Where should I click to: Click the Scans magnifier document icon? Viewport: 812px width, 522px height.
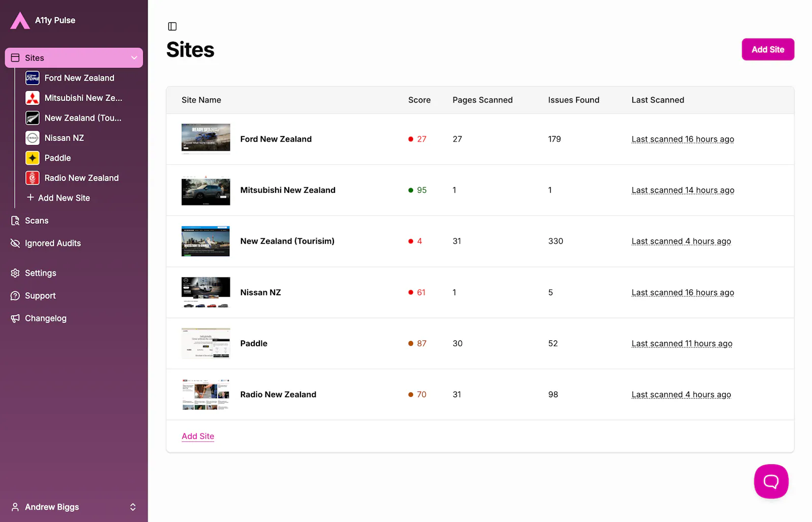click(x=15, y=221)
